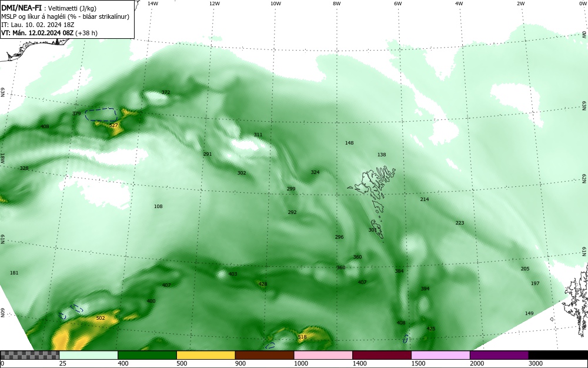Click the map value "502"
The height and width of the screenshot is (368, 588).
tap(101, 319)
